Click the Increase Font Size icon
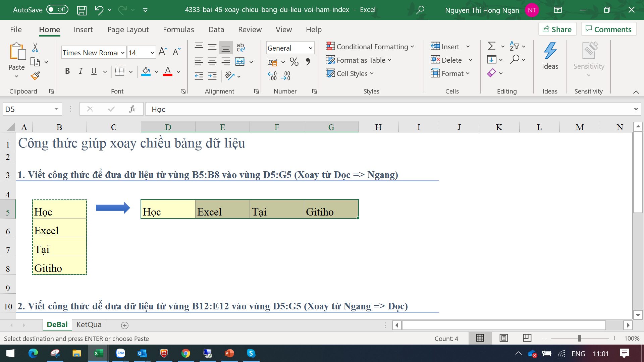This screenshot has height=362, width=644. tap(163, 52)
